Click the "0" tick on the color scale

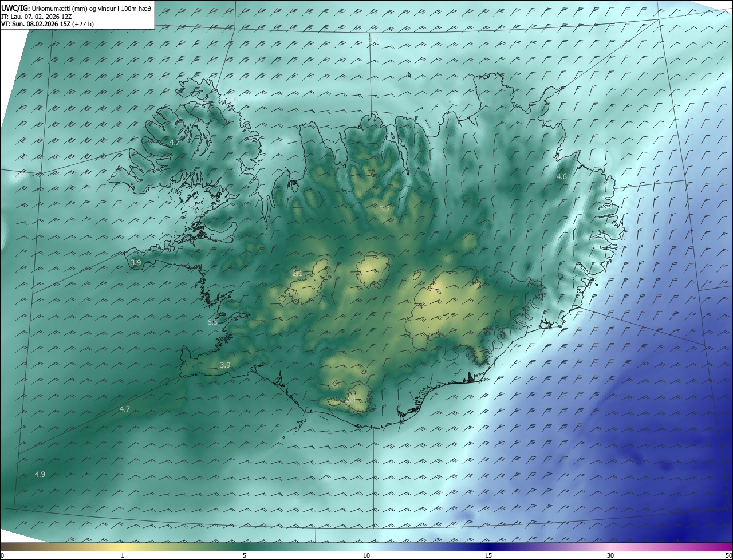tap(2, 555)
